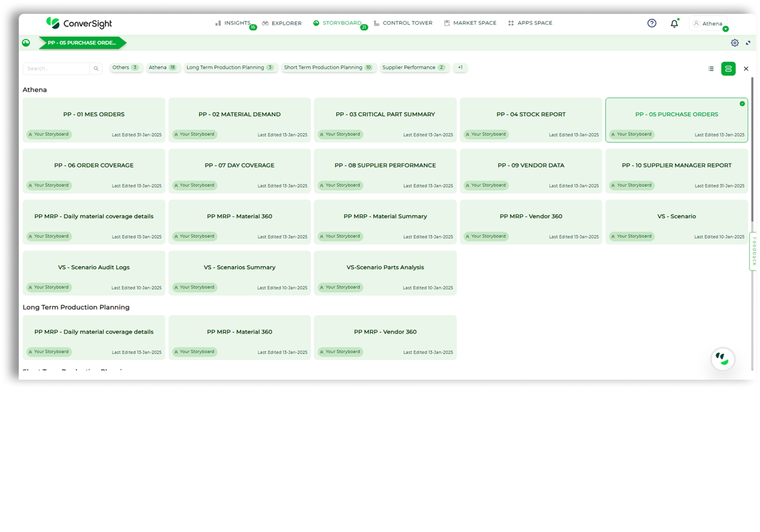Image resolution: width=760 pixels, height=532 pixels.
Task: Open PP - 08 SUPPLIER PERFORMANCE storyboard
Action: click(x=385, y=171)
